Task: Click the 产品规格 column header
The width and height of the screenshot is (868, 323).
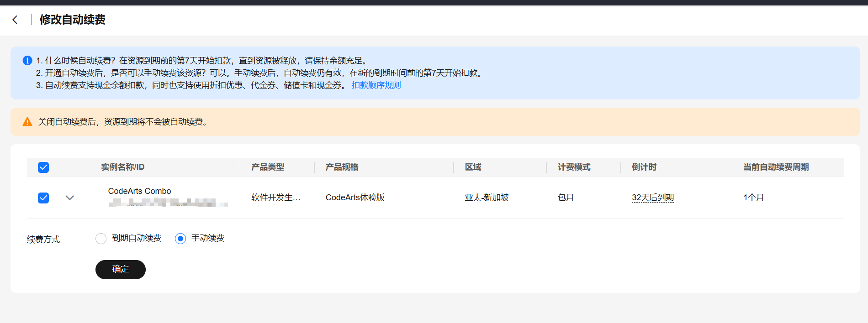Action: [x=342, y=167]
